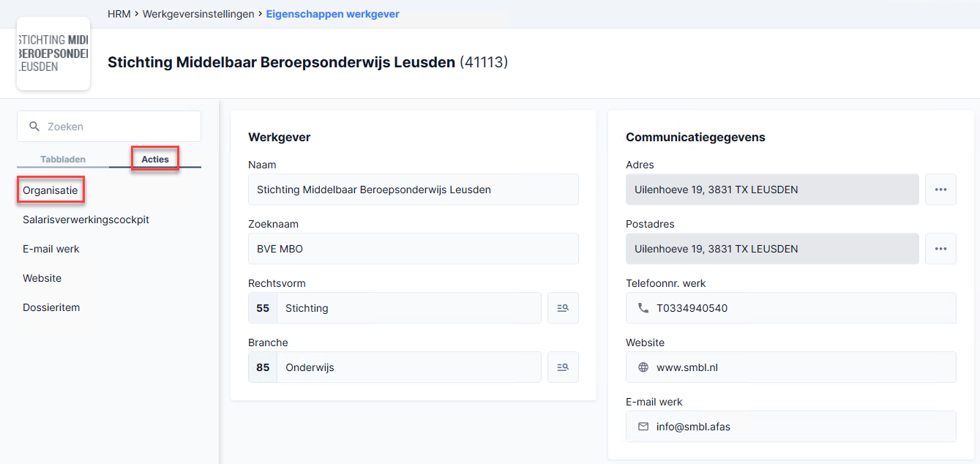Open the Rechtsvorm lookup icon
This screenshot has height=464, width=980.
563,308
